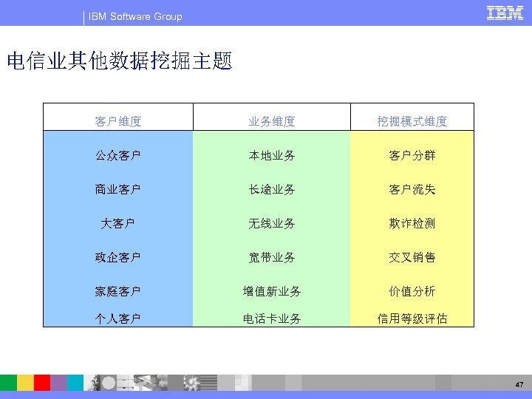This screenshot has width=532, height=399.
Task: Click the cell '价值分析'
Action: coord(412,291)
